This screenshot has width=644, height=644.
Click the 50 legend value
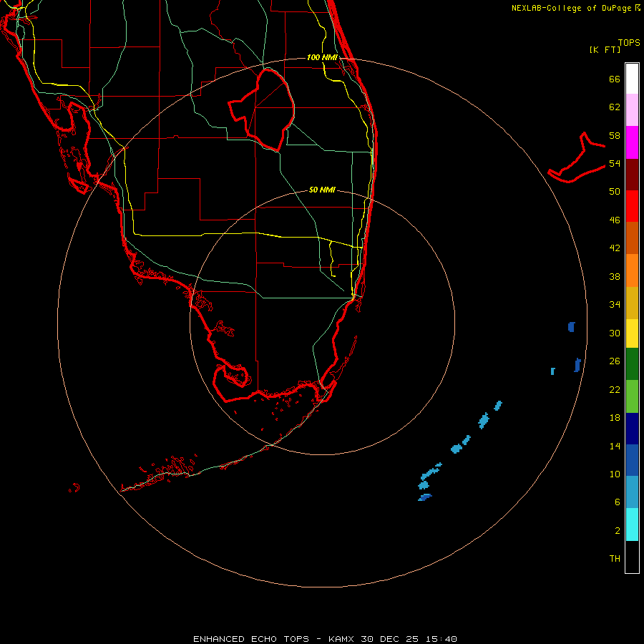pos(615,192)
